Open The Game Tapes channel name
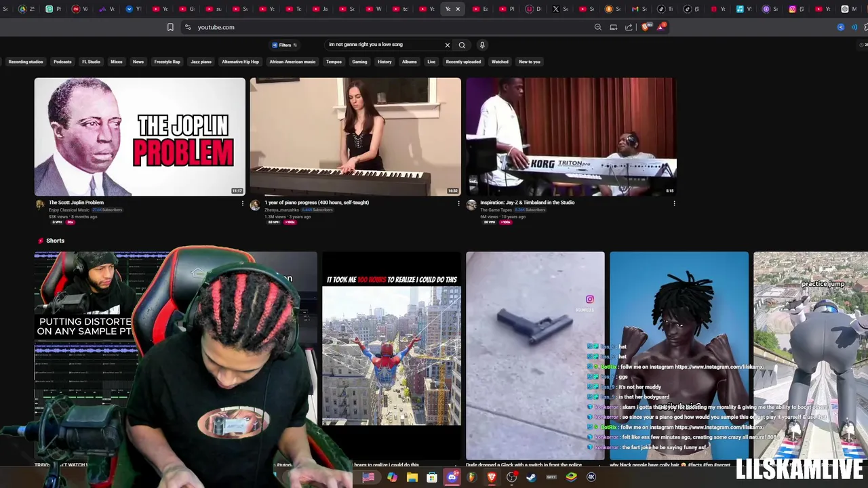The image size is (868, 488). (x=496, y=210)
